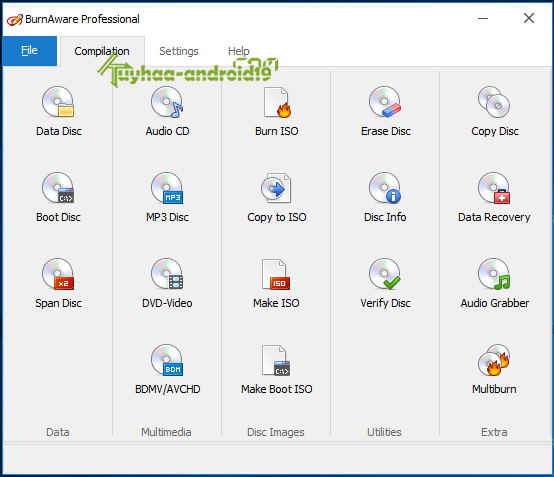Run the Verify Disc utility
The width and height of the screenshot is (554, 477).
point(385,284)
